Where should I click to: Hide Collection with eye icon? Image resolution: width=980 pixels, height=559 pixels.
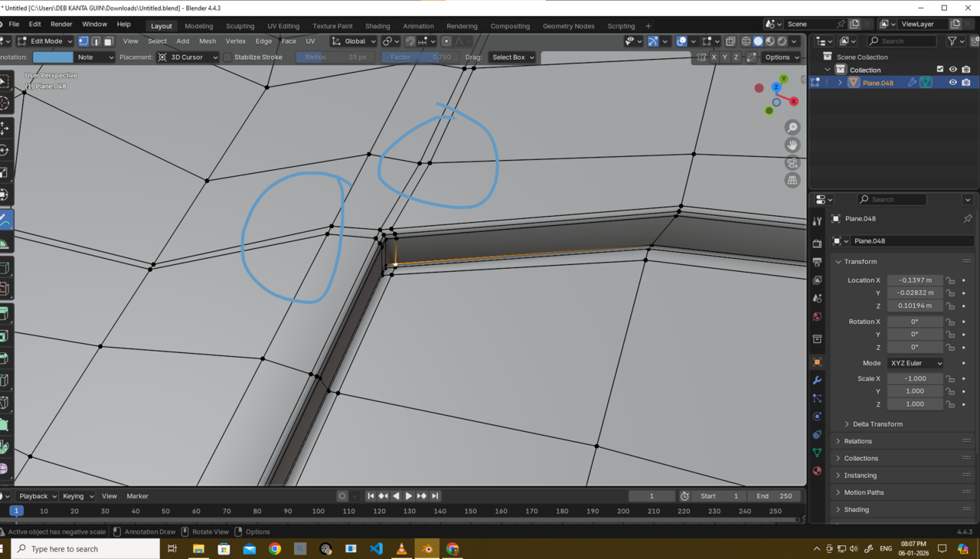click(953, 70)
